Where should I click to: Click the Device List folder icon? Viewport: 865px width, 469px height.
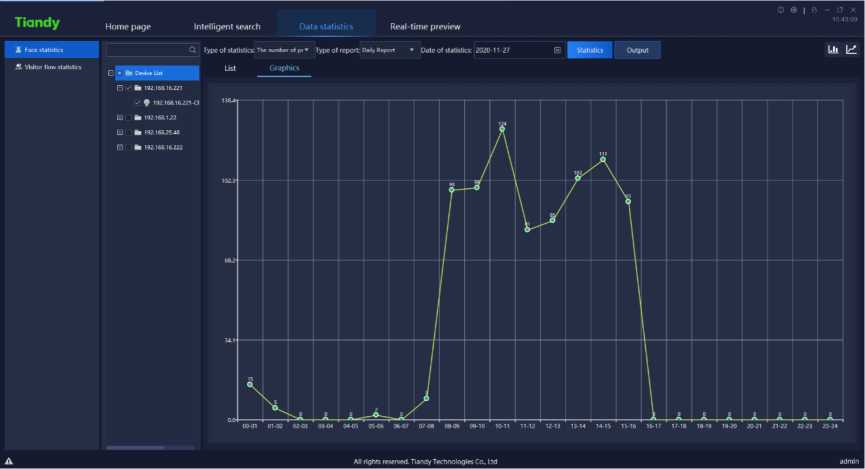tap(129, 73)
